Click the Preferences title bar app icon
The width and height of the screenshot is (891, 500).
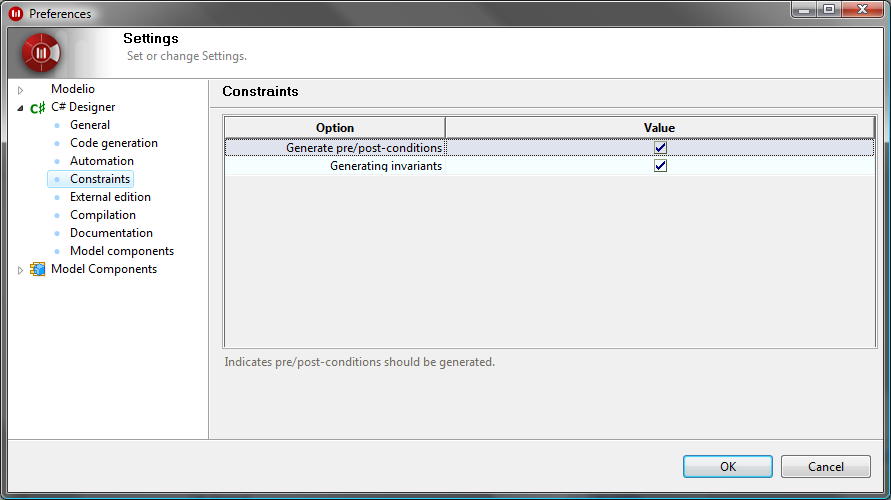pos(16,14)
